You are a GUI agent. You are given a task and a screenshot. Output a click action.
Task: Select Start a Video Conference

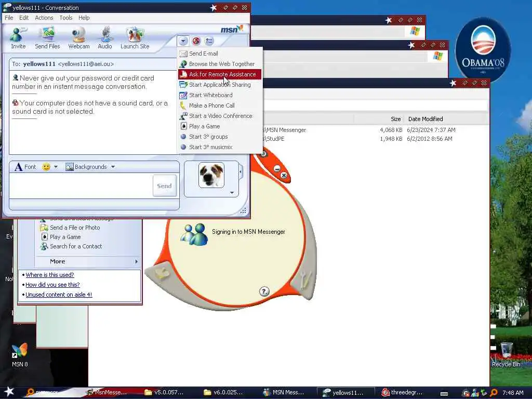click(220, 116)
